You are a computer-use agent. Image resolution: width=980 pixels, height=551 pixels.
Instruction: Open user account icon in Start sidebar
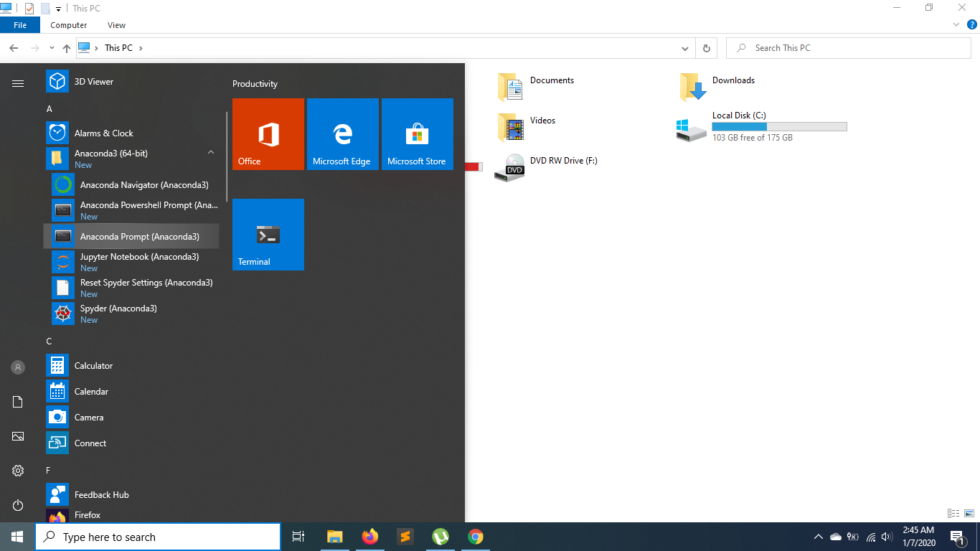point(18,367)
